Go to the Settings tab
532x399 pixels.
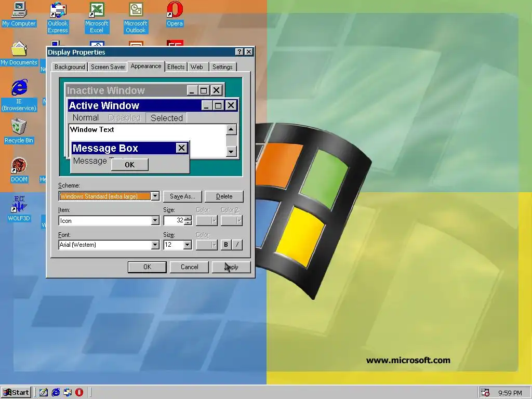coord(222,67)
